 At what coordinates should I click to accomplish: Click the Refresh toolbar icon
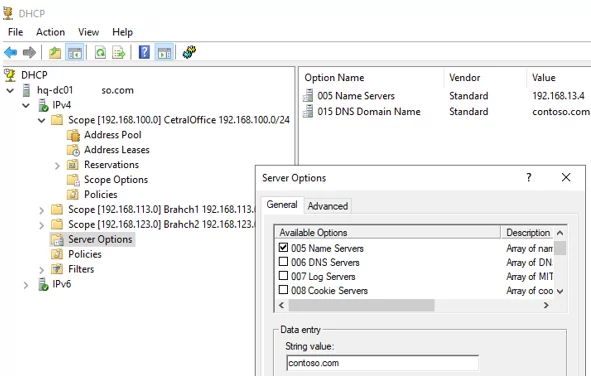[x=100, y=52]
